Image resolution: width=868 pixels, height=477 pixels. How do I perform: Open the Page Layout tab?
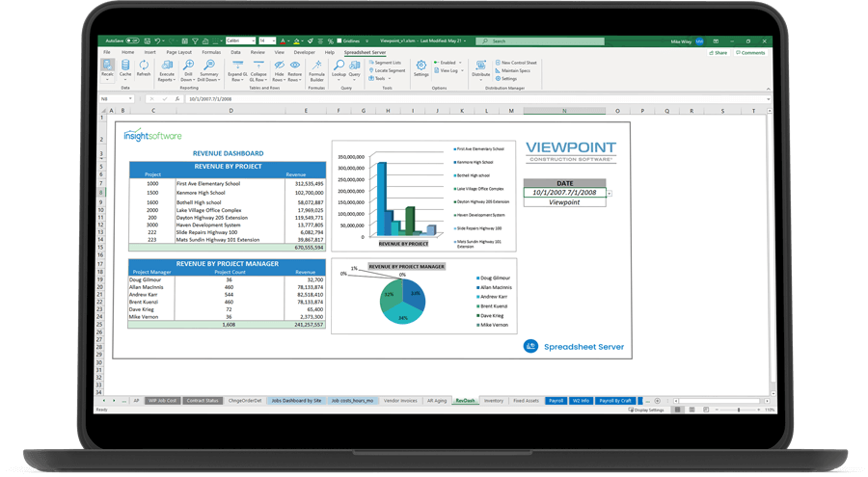pyautogui.click(x=178, y=52)
